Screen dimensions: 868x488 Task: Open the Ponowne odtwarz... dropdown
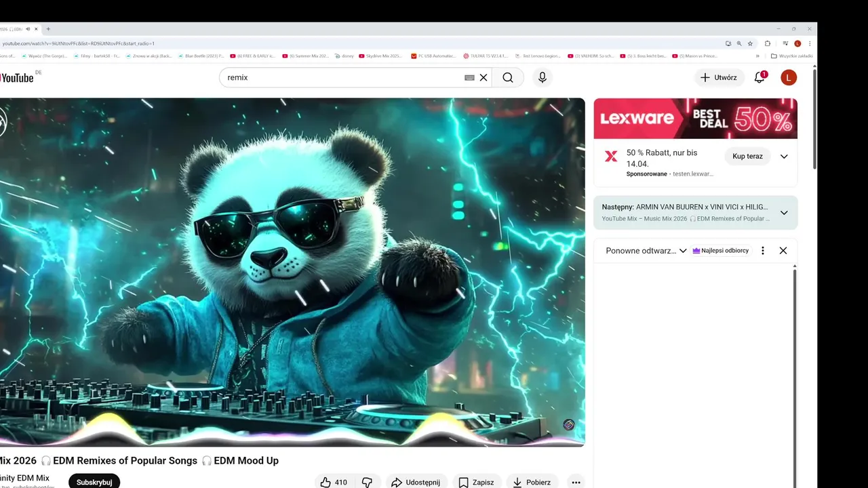click(646, 251)
